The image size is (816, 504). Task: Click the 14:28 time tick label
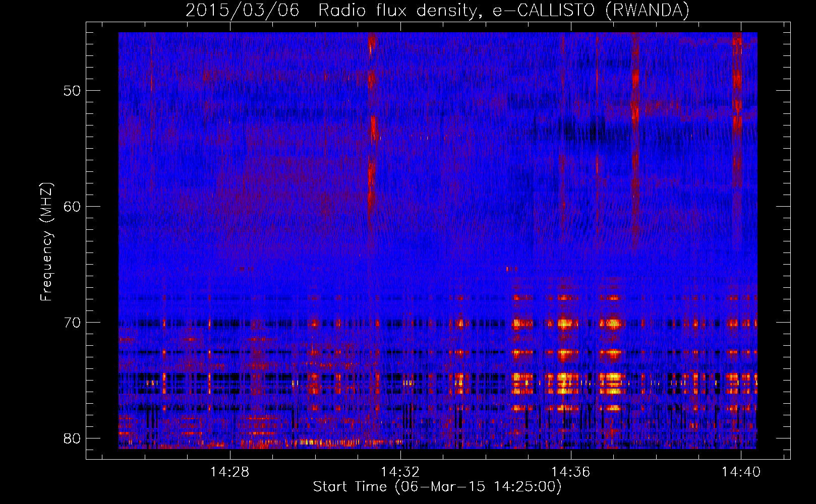click(x=230, y=472)
